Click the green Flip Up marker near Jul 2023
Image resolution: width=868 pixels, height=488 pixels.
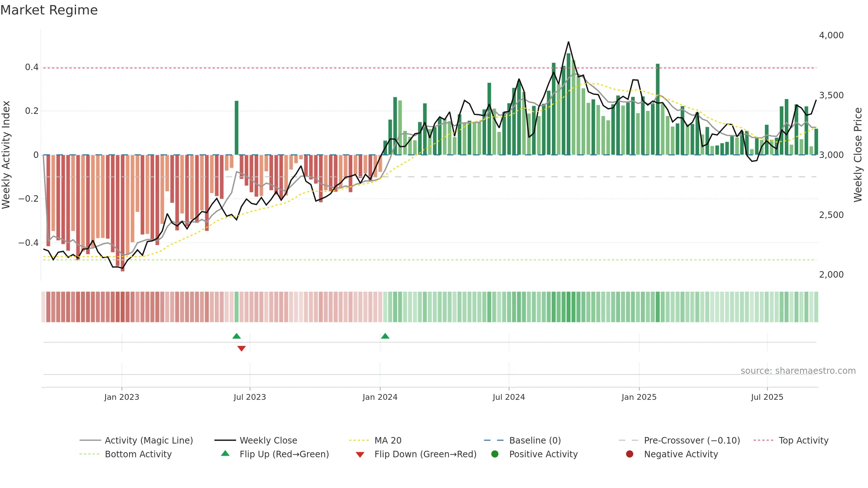[x=237, y=336]
